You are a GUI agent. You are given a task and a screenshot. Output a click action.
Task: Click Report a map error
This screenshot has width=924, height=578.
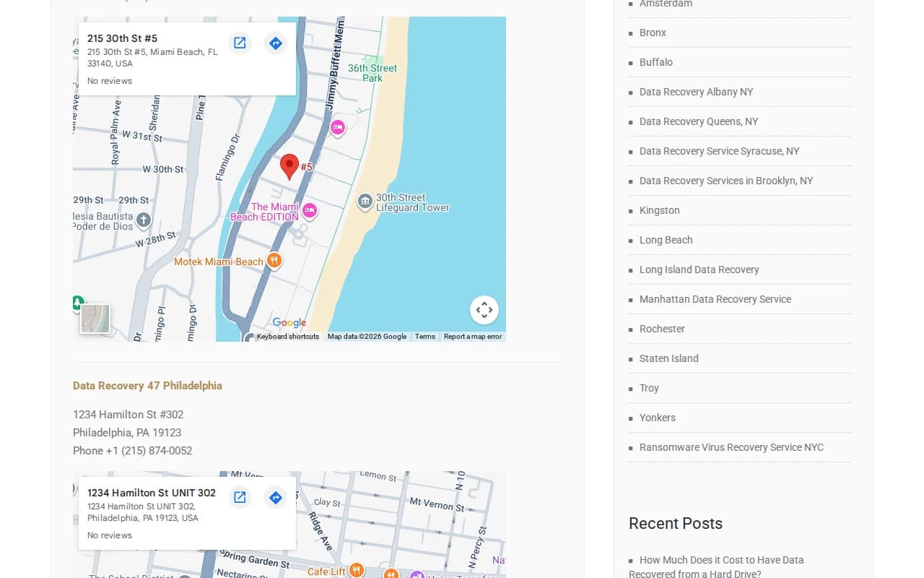tap(473, 336)
